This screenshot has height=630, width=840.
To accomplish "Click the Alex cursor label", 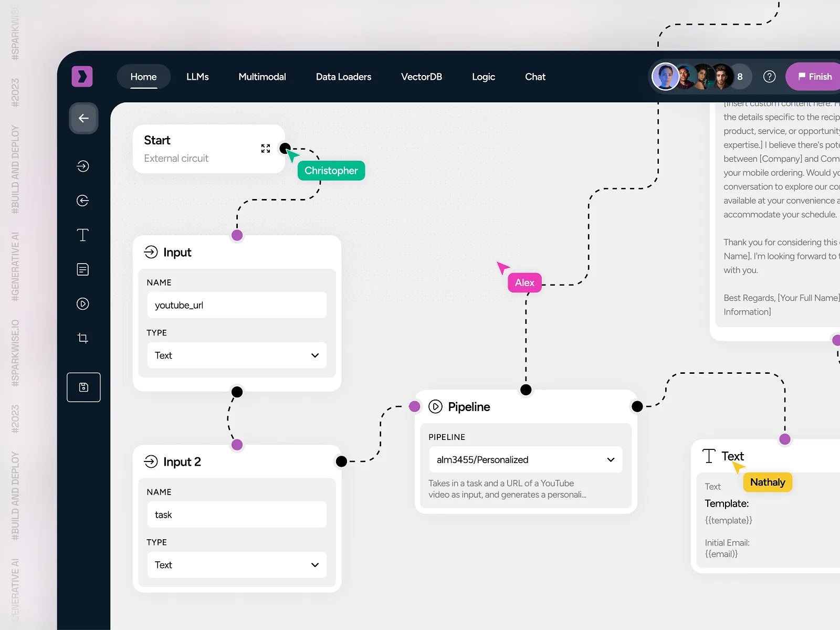I will tap(524, 282).
